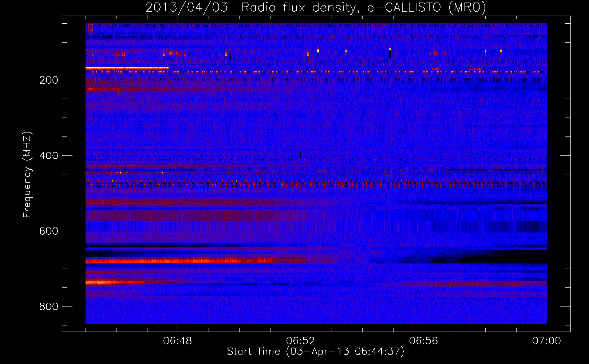Click the plot title '2013/04/03 Radio flux density'
The width and height of the screenshot is (589, 364).
(316, 8)
